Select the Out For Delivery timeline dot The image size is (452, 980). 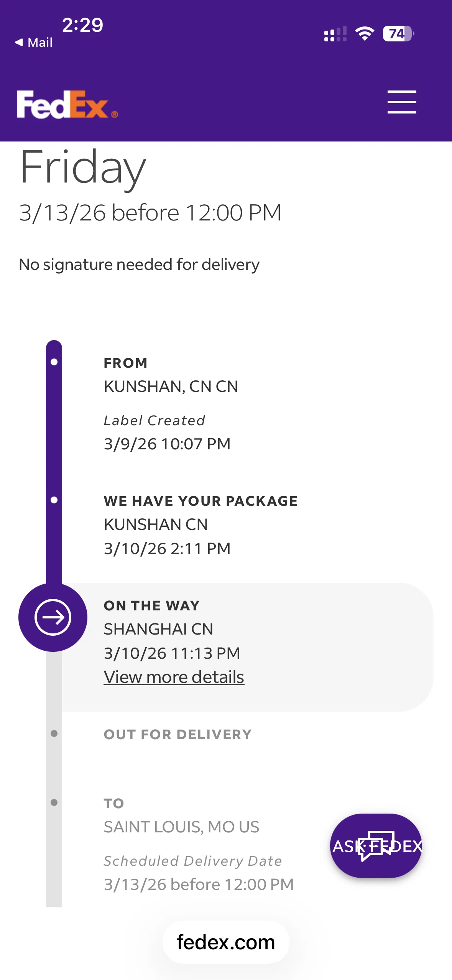54,733
